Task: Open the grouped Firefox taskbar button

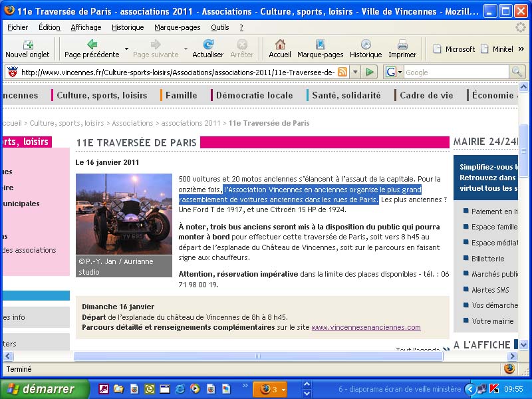Action: pyautogui.click(x=270, y=389)
